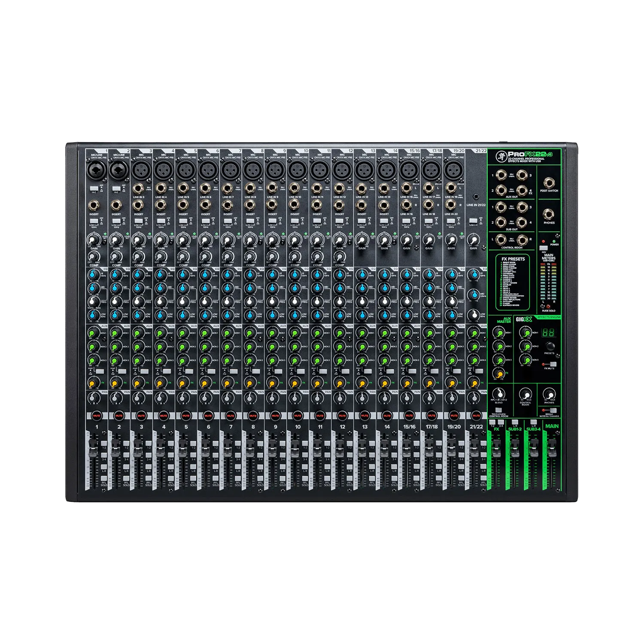Viewport: 644px width, 644px height.
Task: Click the Aux Master MON 1 knob
Action: [x=498, y=332]
